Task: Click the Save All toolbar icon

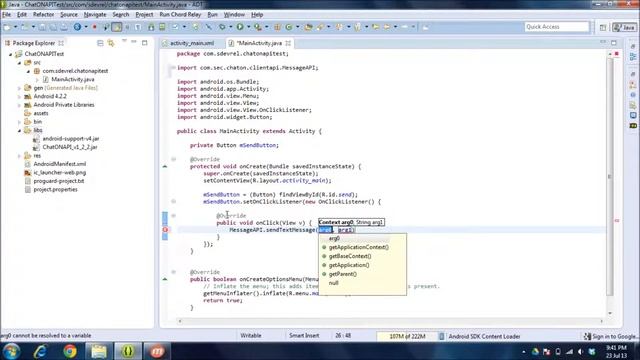Action: (53, 27)
